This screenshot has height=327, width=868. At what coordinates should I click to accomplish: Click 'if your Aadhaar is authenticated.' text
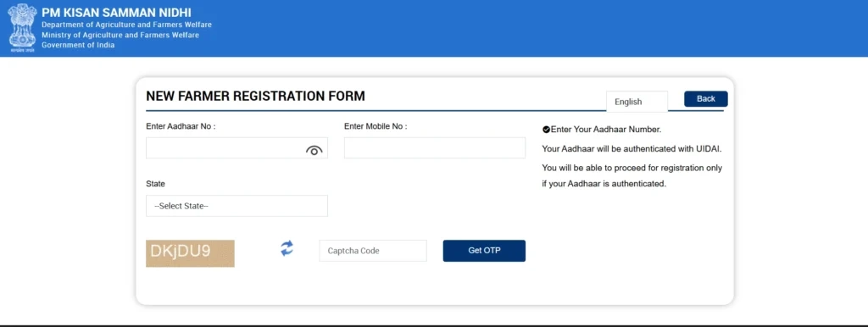pos(604,184)
